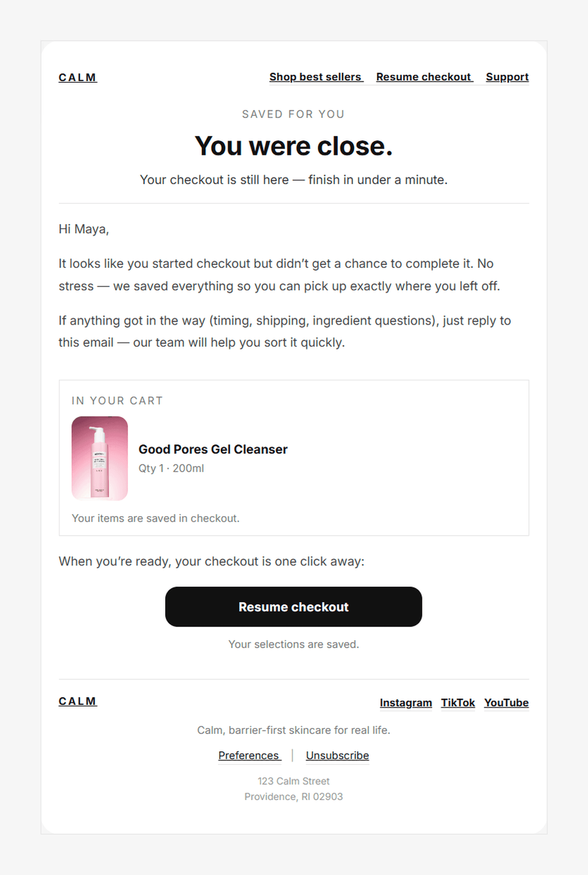Click the "123 Calm Street" address line
Screen dimensions: 588x875
point(294,781)
